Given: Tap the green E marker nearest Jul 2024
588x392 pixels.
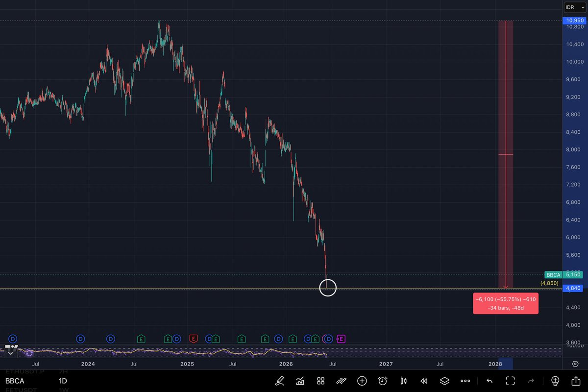Looking at the screenshot, I should (x=141, y=339).
